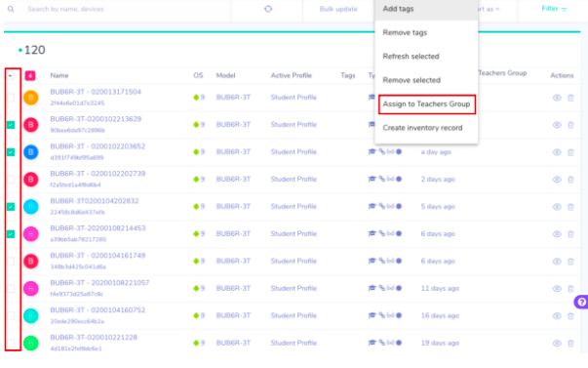Eye icon for BUB6R-3T - 20200108221057

[x=557, y=289]
